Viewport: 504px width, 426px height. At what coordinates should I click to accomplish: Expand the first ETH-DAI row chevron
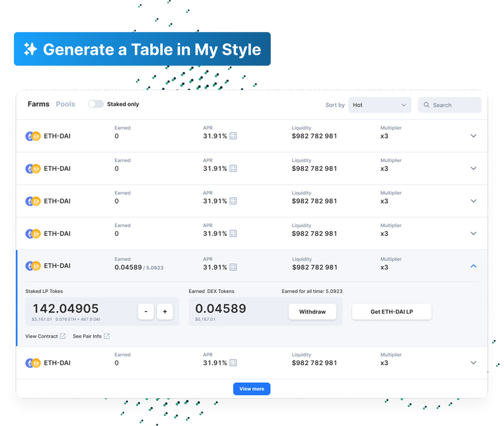point(473,136)
